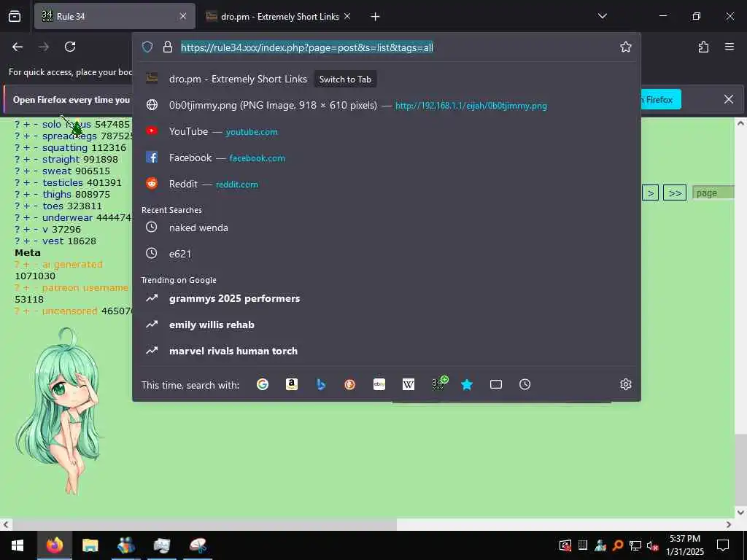
Task: Open search settings gear
Action: click(x=625, y=384)
